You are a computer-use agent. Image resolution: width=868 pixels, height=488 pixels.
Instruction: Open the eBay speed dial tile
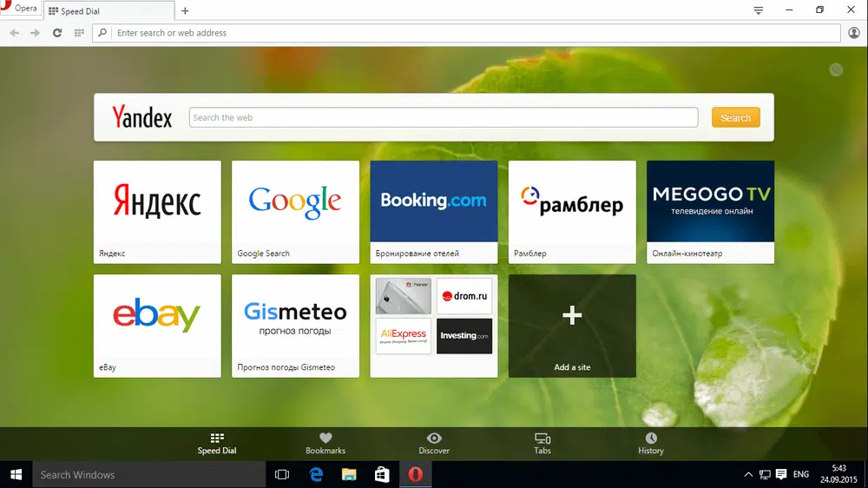[157, 326]
